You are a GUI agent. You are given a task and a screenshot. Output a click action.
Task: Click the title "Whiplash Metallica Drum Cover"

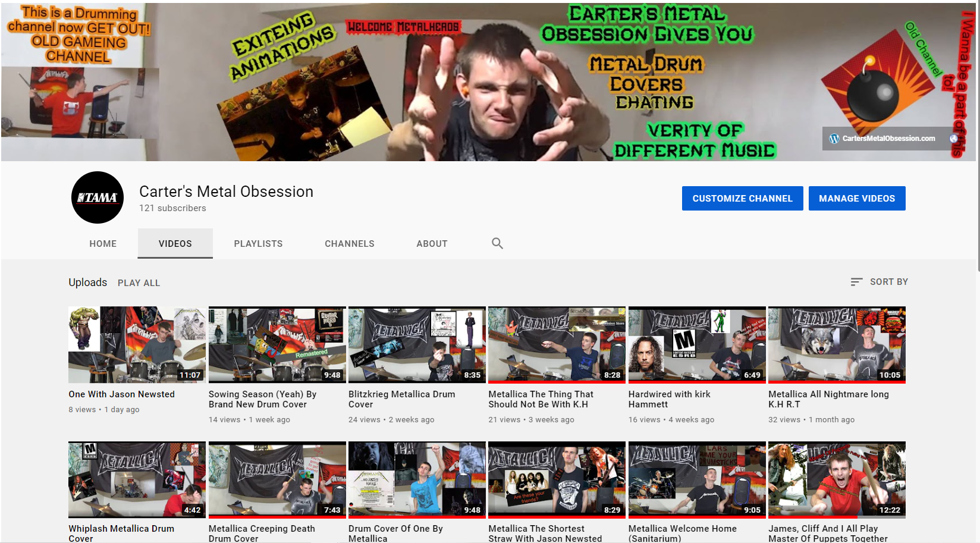click(121, 533)
